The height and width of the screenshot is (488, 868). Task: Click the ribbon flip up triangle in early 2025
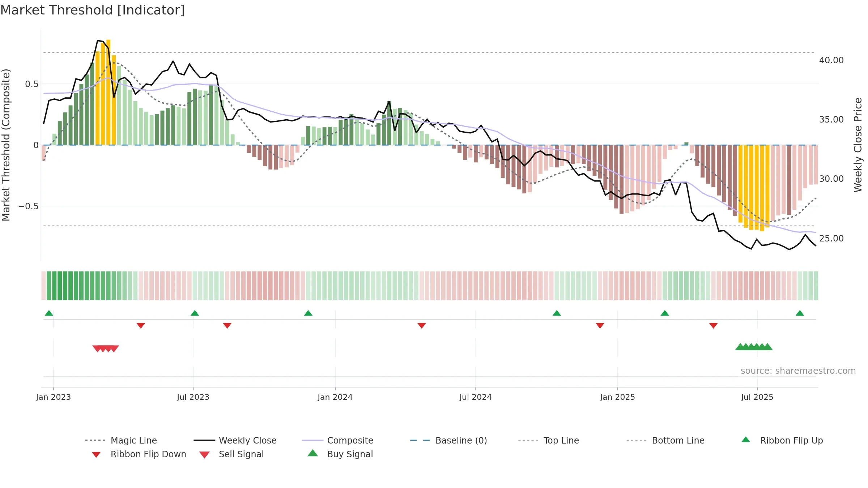(665, 313)
